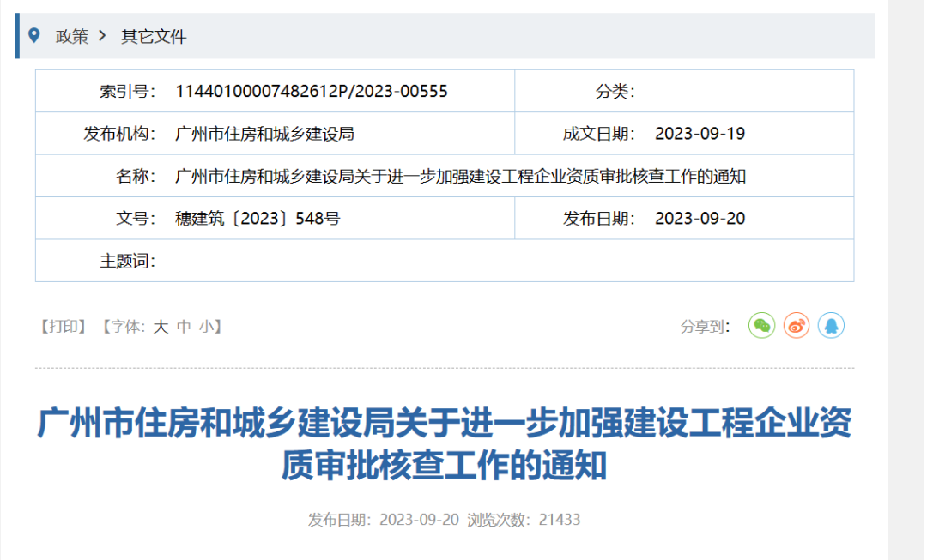
Task: Share to Weibo via orange icon
Action: coord(797,326)
